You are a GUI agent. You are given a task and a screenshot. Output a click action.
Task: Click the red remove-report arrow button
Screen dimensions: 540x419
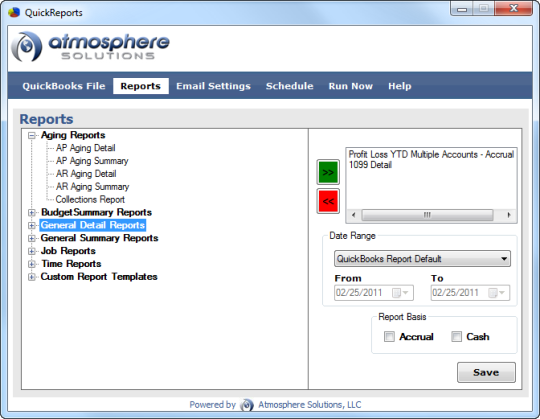click(x=328, y=201)
